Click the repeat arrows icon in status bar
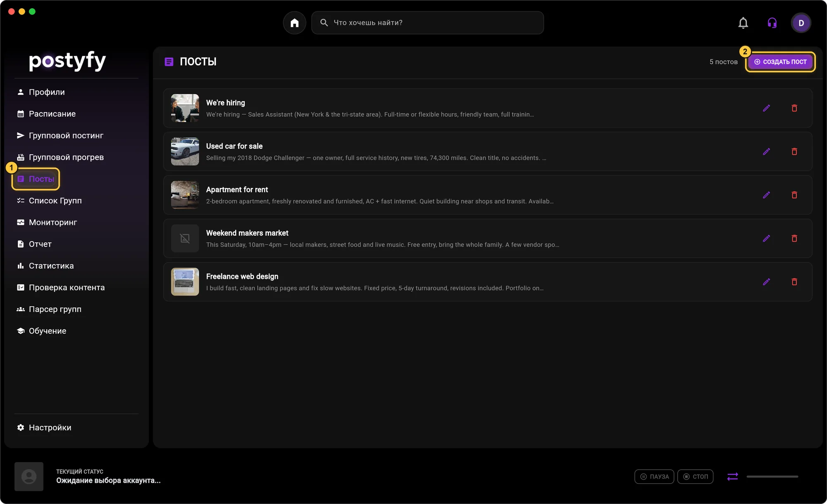This screenshot has width=827, height=504. 732,477
